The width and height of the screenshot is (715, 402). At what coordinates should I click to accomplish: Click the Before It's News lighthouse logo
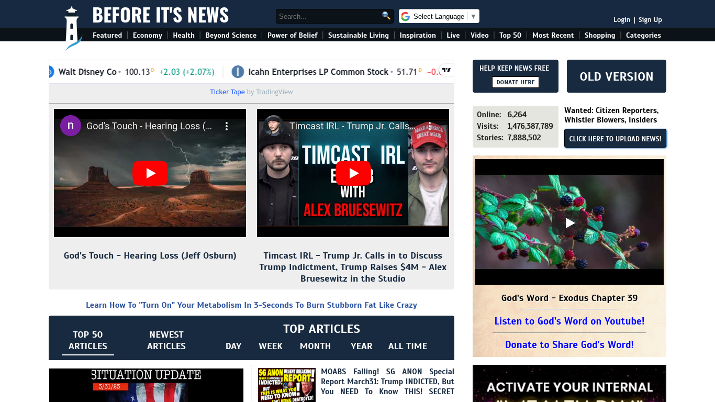tap(73, 28)
